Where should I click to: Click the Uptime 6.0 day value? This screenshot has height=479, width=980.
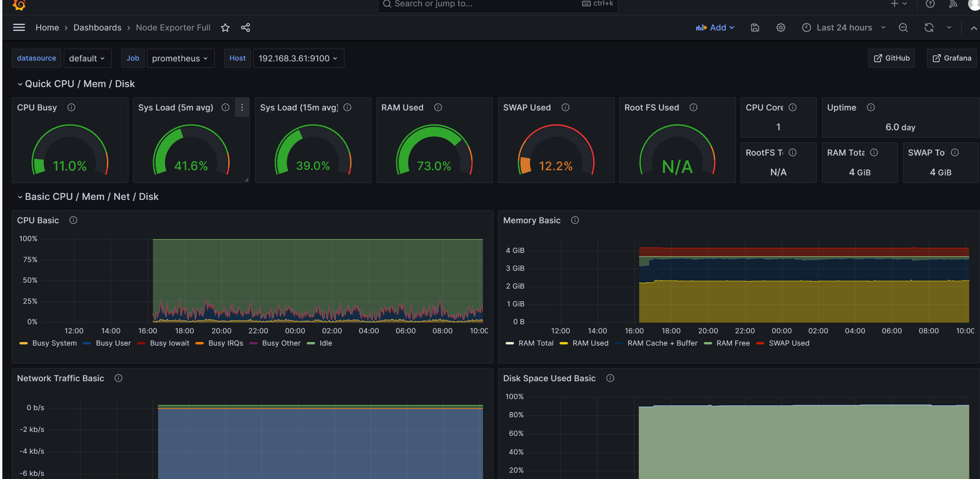[900, 127]
